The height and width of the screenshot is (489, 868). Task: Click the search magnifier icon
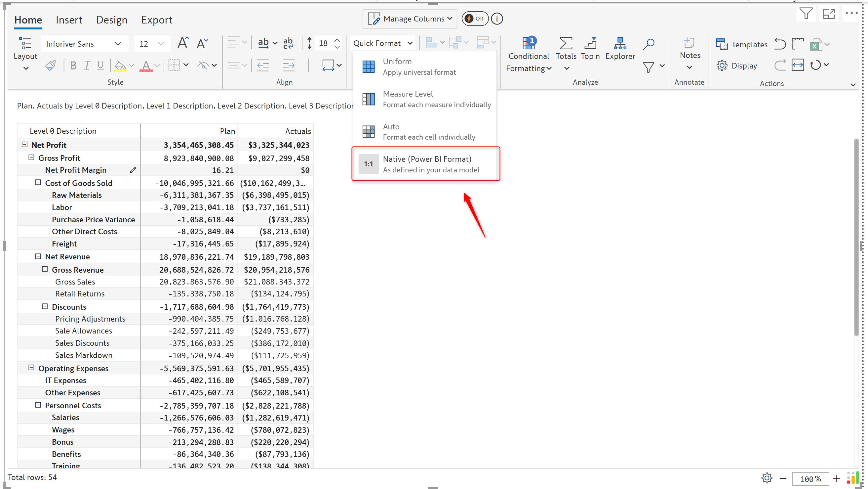tap(648, 44)
